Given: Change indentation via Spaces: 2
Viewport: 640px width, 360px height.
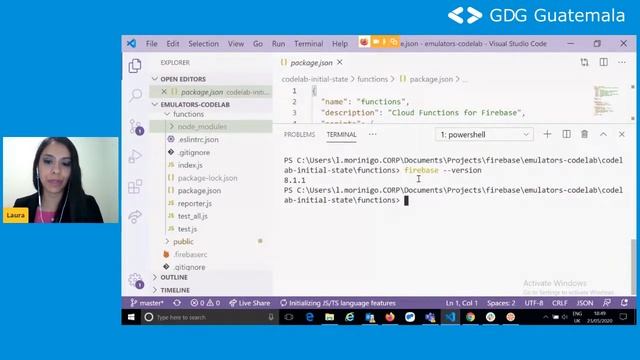Looking at the screenshot, I should click(x=501, y=303).
